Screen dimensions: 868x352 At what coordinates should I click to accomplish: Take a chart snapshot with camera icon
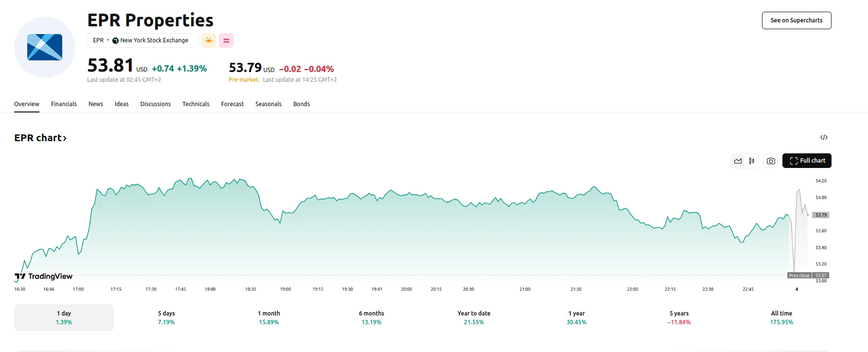(x=771, y=161)
